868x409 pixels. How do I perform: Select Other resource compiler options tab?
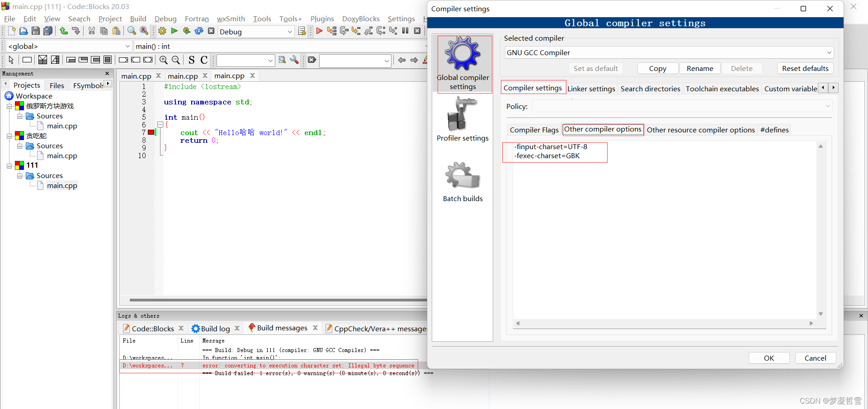[x=701, y=130]
